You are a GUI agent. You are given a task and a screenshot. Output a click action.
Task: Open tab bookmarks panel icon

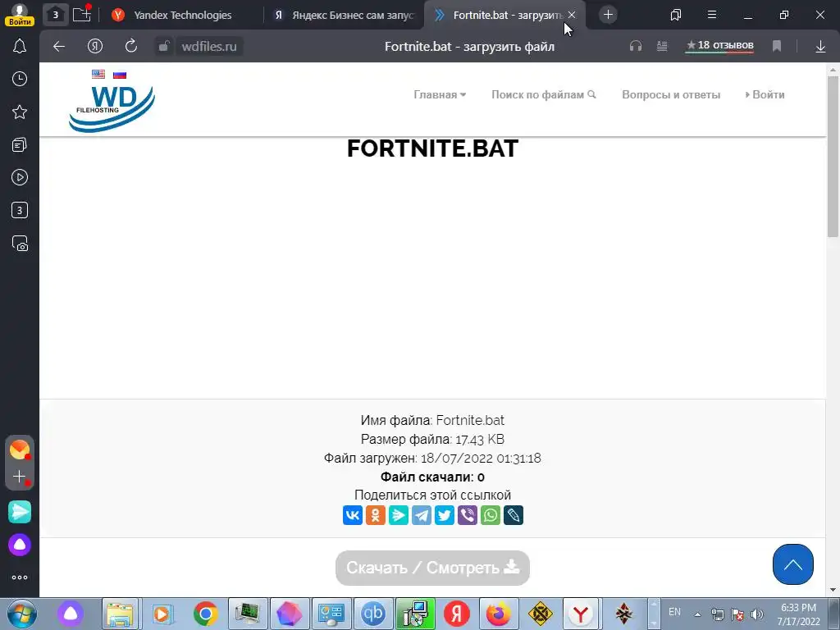[676, 15]
